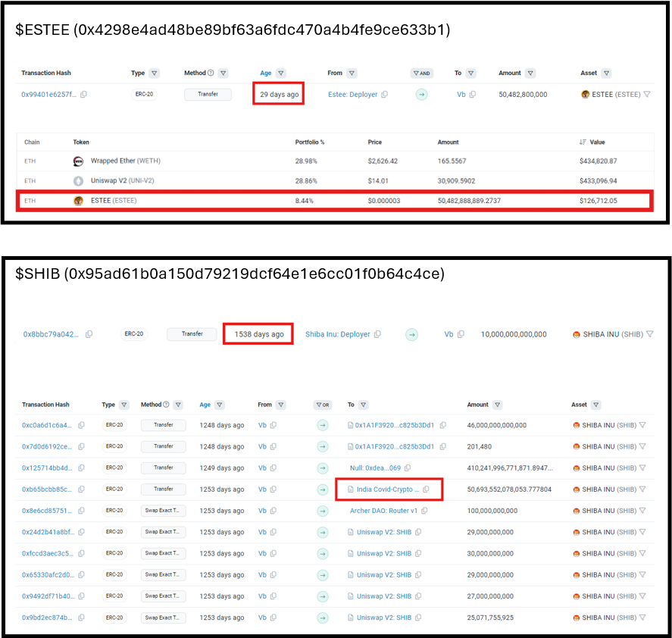This screenshot has width=672, height=638.
Task: Copy transaction hash 0x8bbc79a042
Action: pos(89,334)
